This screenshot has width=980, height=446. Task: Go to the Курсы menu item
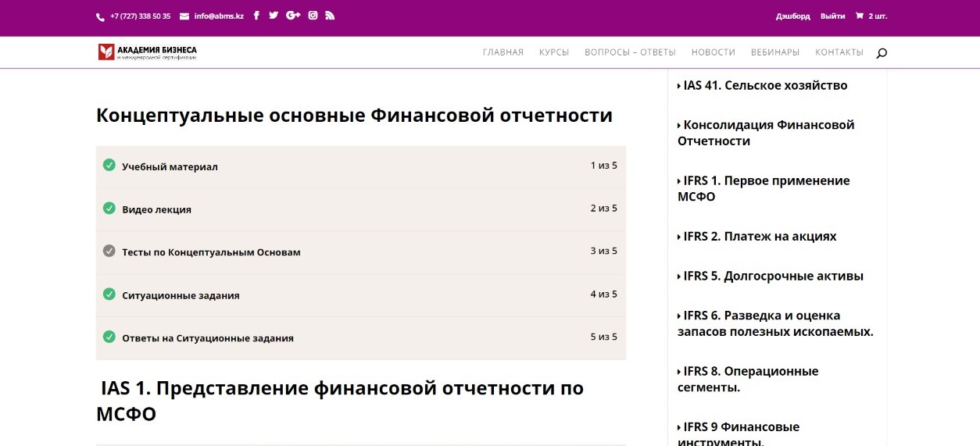(x=553, y=52)
